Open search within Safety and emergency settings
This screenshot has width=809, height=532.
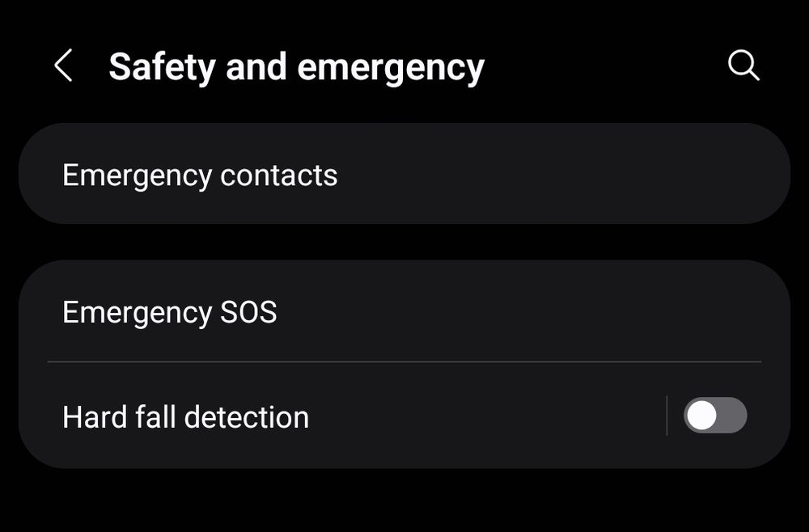coord(743,65)
